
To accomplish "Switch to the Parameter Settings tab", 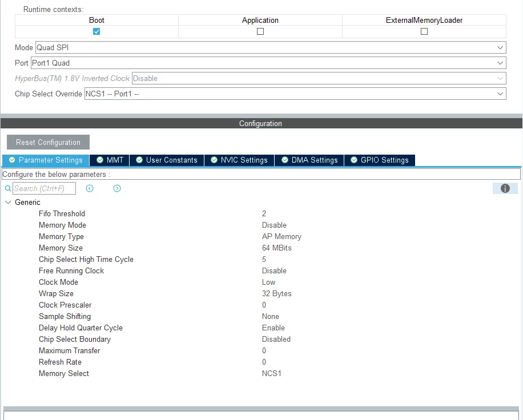I will coord(46,160).
